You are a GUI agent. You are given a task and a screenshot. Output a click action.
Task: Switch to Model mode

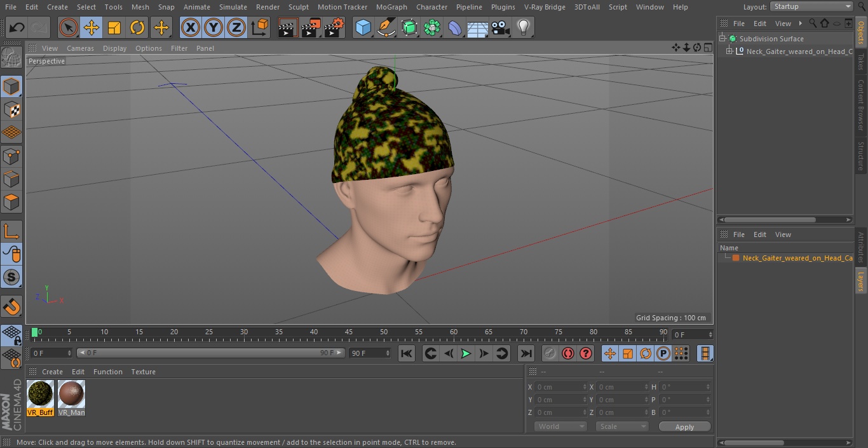pos(11,86)
